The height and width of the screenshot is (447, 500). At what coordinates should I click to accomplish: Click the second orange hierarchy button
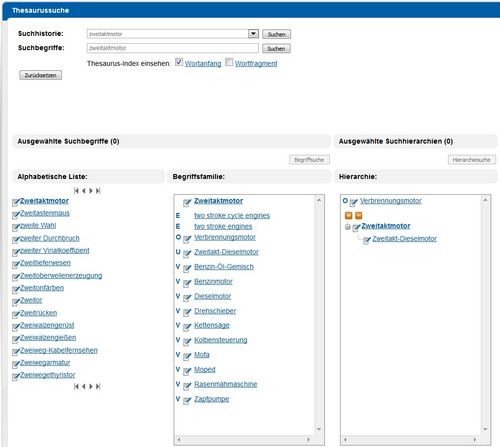pyautogui.click(x=358, y=215)
